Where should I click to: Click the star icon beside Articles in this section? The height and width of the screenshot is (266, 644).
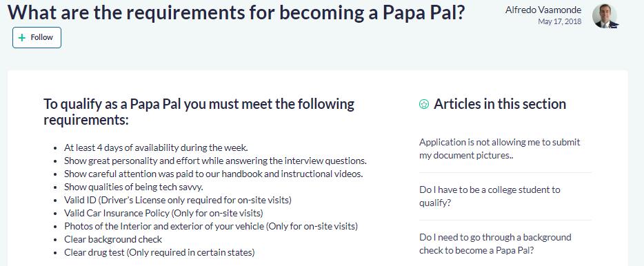(424, 104)
